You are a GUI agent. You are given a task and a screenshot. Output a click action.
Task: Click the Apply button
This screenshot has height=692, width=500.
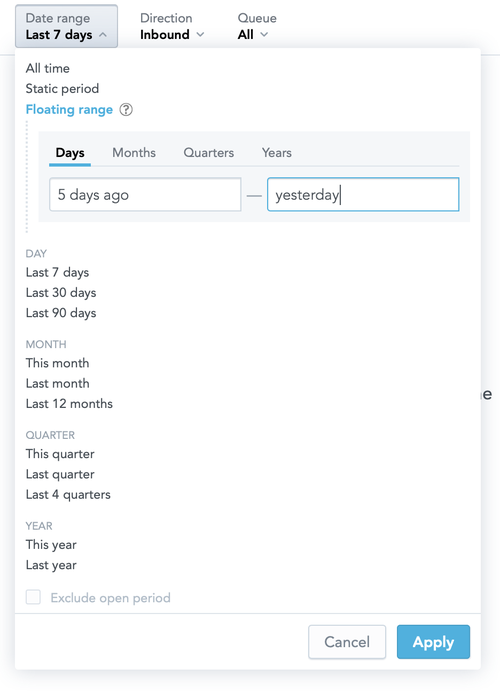(x=433, y=642)
